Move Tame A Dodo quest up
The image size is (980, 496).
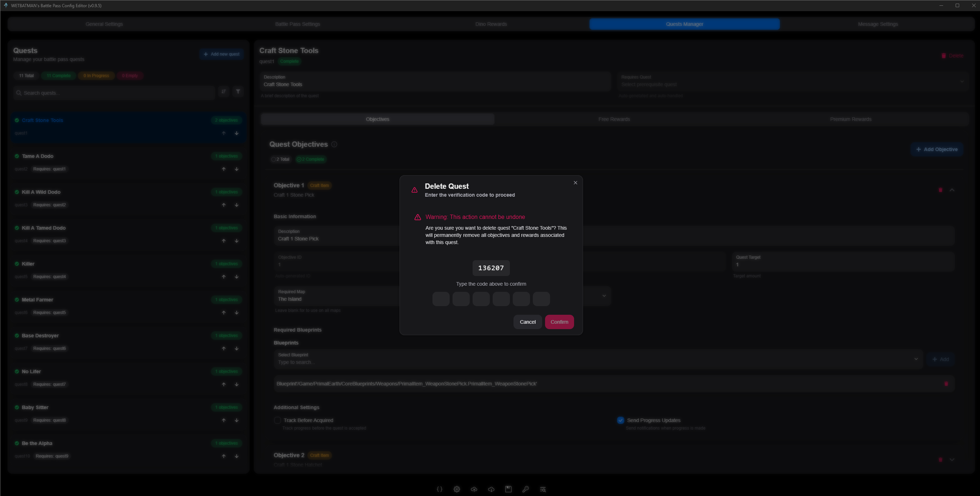(224, 169)
